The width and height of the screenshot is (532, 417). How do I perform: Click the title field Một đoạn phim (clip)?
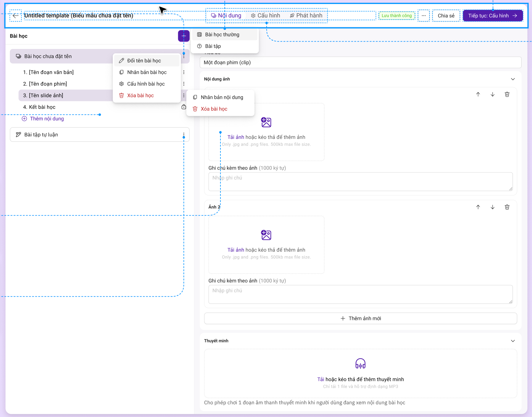pyautogui.click(x=361, y=63)
